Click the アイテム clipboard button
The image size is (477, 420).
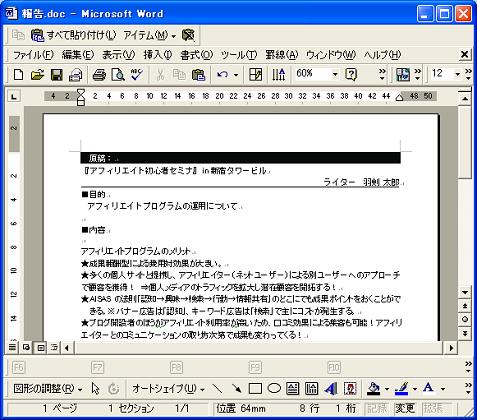tap(149, 35)
